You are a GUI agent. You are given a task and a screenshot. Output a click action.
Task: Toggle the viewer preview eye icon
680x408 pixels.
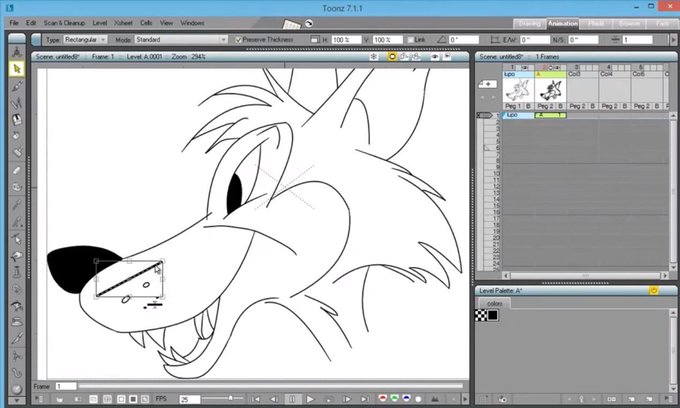434,57
